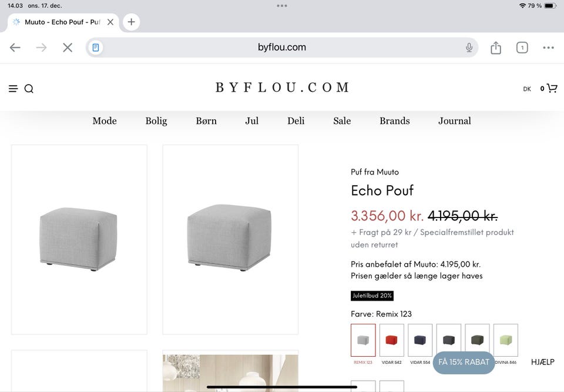Click the byflou.com address field
The width and height of the screenshot is (564, 392).
282,48
